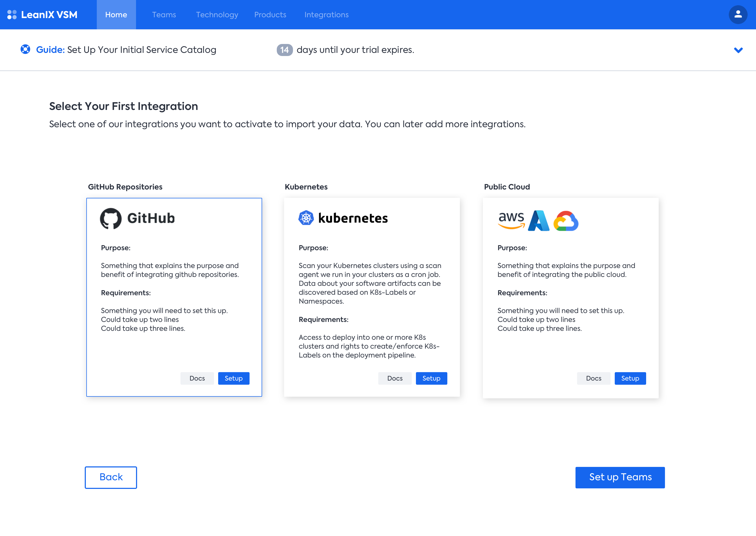Click the LeanIX VSM logo
Image resolution: width=756 pixels, height=536 pixels.
tap(42, 14)
